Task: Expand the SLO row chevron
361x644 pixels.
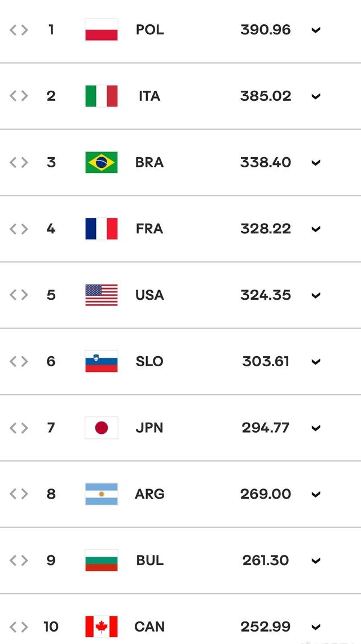Action: coord(316,362)
